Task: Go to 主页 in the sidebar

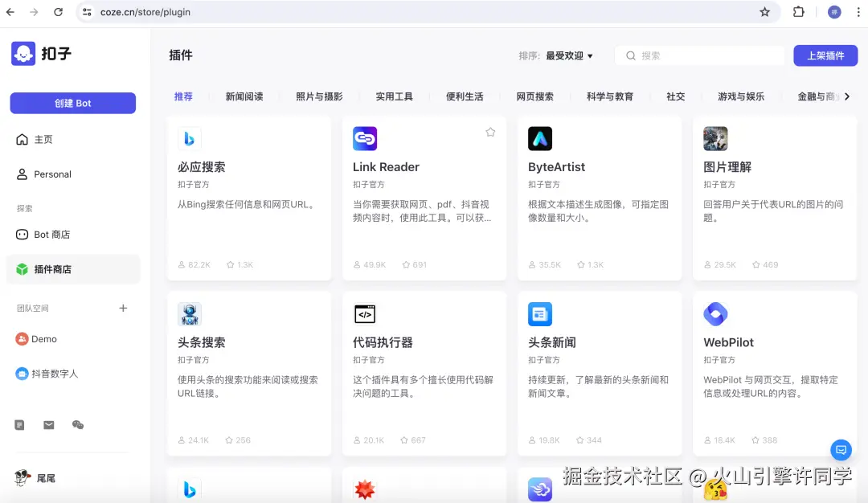Action: [x=73, y=140]
